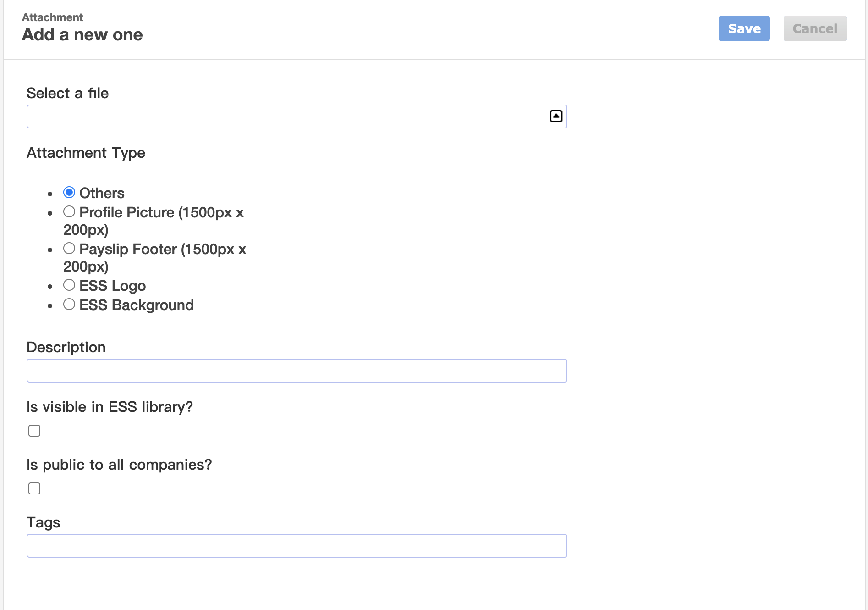Click the ESS Logo label text
868x610 pixels.
click(112, 286)
